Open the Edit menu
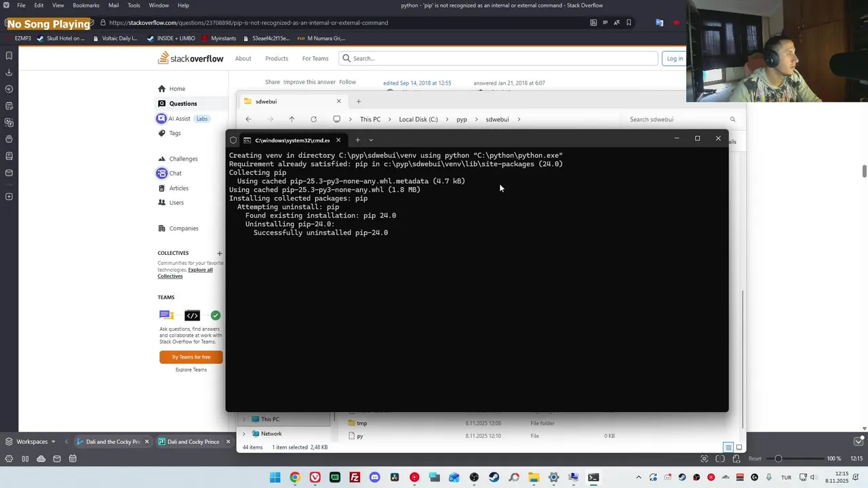868x488 pixels. click(39, 5)
